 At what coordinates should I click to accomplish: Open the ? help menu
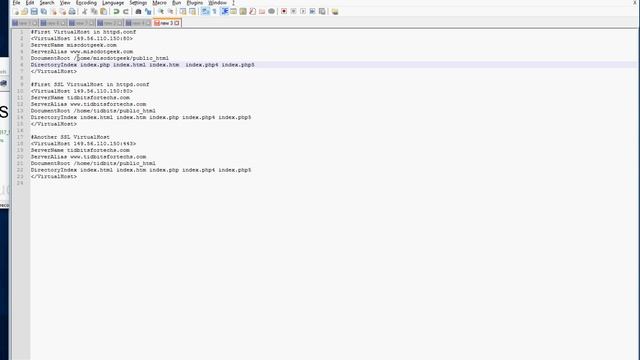pos(233,3)
